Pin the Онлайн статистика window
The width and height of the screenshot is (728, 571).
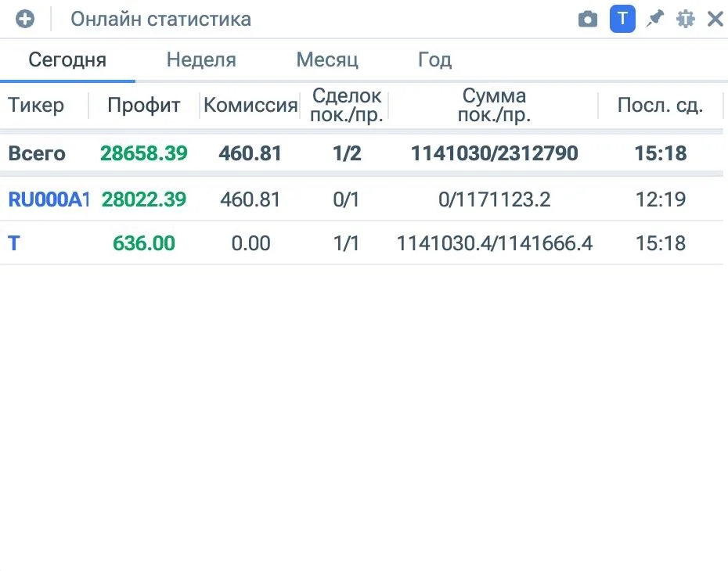(654, 20)
